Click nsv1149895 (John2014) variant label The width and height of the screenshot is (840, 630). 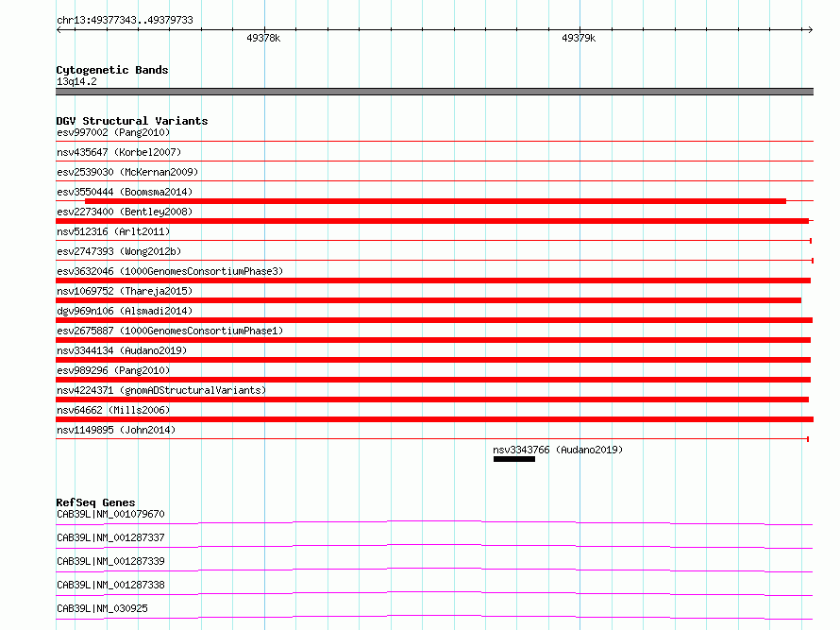click(116, 430)
